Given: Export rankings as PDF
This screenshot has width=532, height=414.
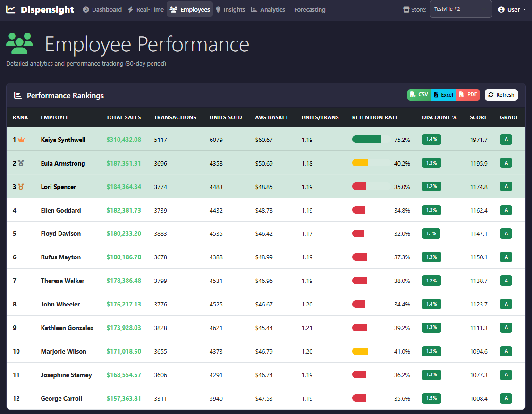Looking at the screenshot, I should pos(468,95).
